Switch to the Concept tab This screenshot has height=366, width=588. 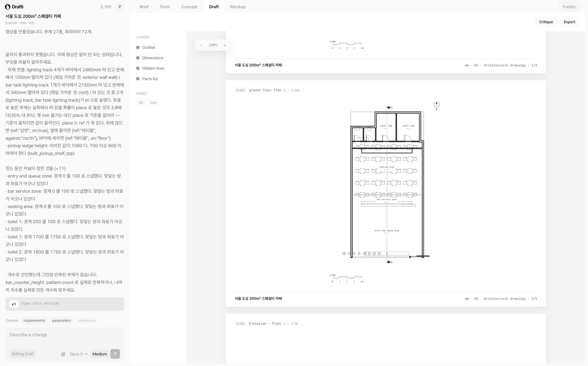(189, 7)
